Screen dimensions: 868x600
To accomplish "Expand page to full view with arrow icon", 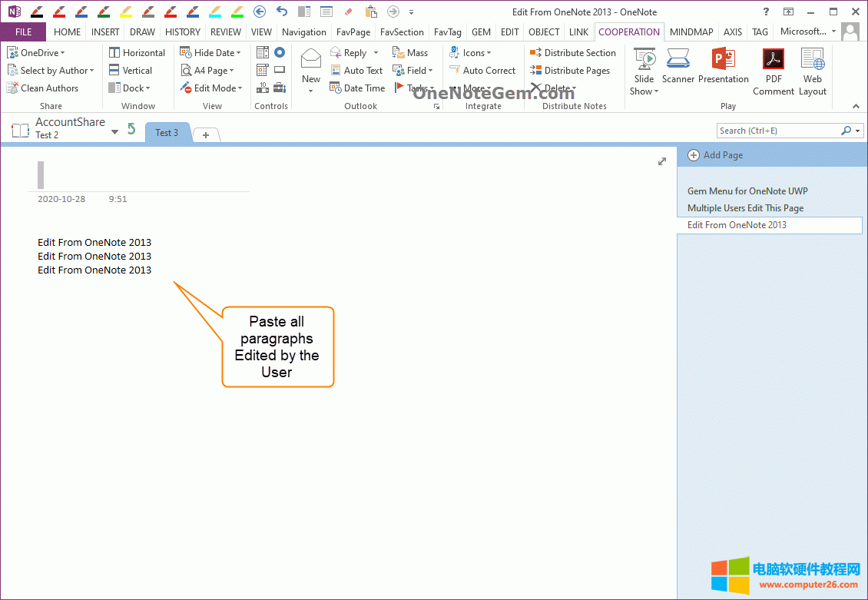I will click(x=662, y=161).
